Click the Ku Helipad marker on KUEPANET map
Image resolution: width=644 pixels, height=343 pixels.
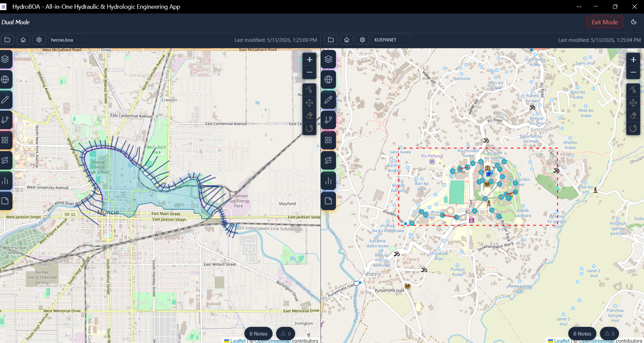[x=432, y=162]
